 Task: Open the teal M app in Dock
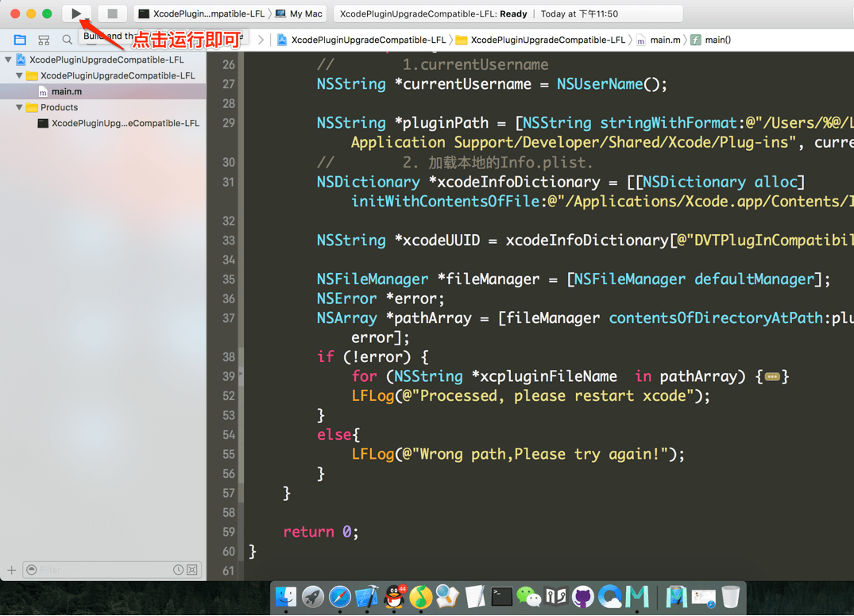pos(637,597)
